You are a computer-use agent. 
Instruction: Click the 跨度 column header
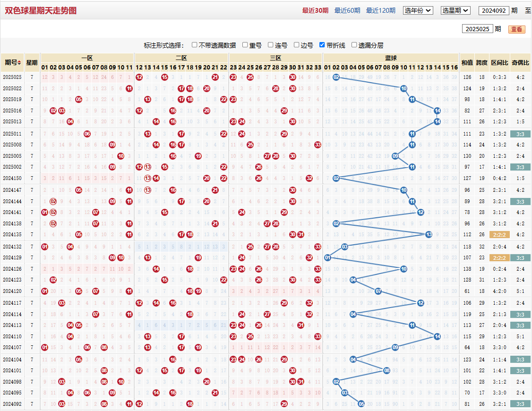(482, 63)
